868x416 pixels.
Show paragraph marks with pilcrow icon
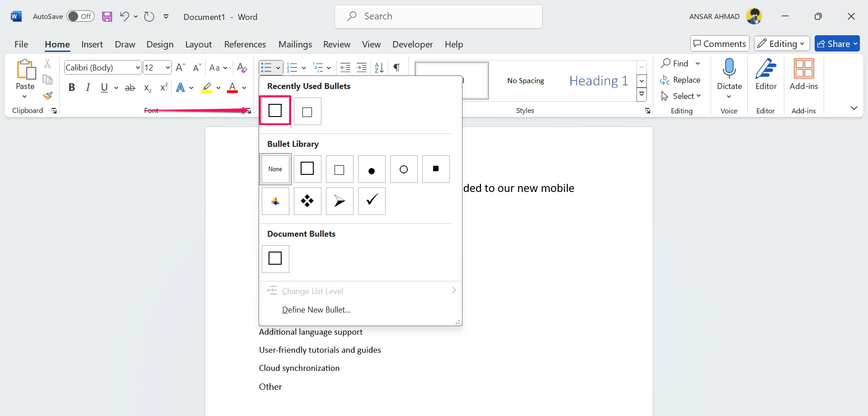click(396, 68)
